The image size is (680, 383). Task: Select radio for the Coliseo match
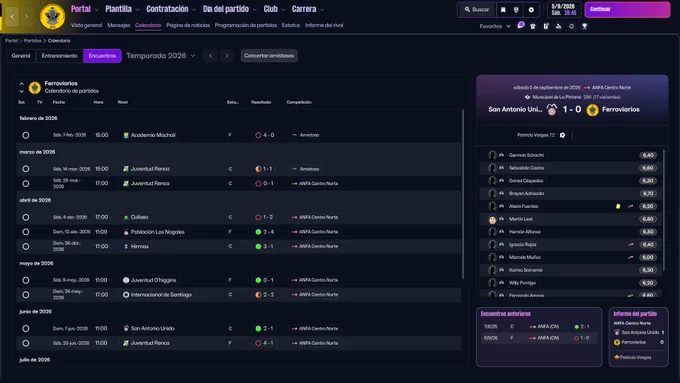[26, 217]
